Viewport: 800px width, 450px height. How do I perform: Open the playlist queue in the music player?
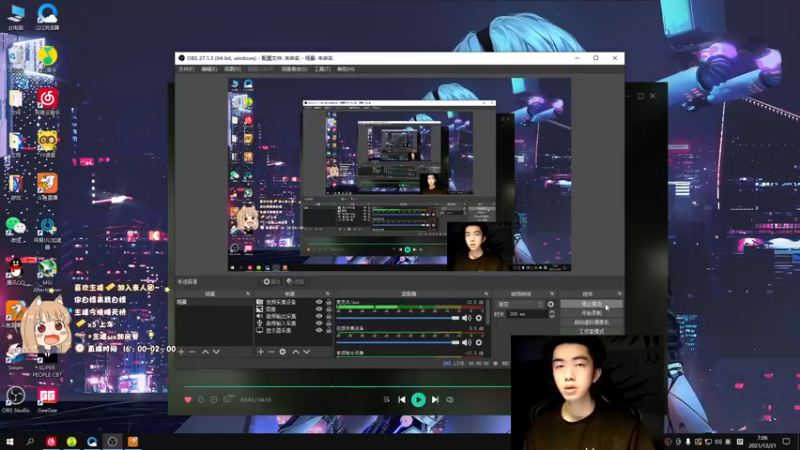(386, 399)
